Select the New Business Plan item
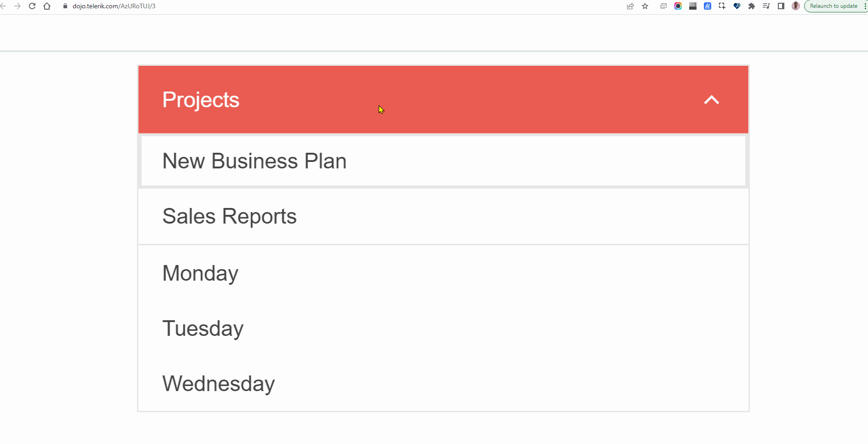The image size is (868, 444). click(x=254, y=161)
